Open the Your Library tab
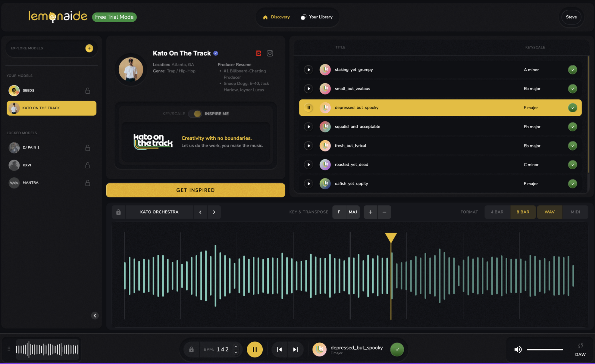 [x=317, y=17]
